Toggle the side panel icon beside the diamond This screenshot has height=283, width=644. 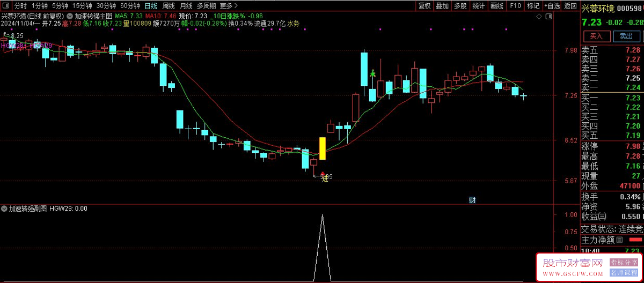pyautogui.click(x=549, y=17)
